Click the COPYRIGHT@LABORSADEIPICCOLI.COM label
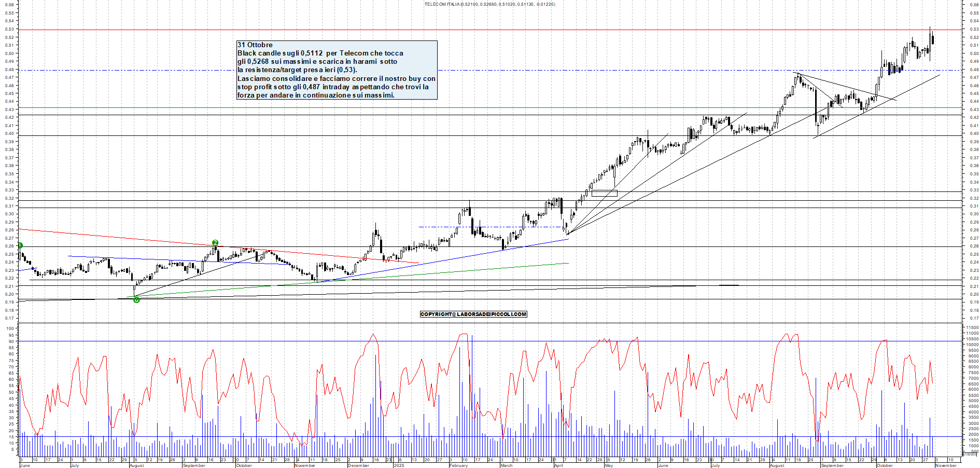The width and height of the screenshot is (980, 468). coord(473,314)
